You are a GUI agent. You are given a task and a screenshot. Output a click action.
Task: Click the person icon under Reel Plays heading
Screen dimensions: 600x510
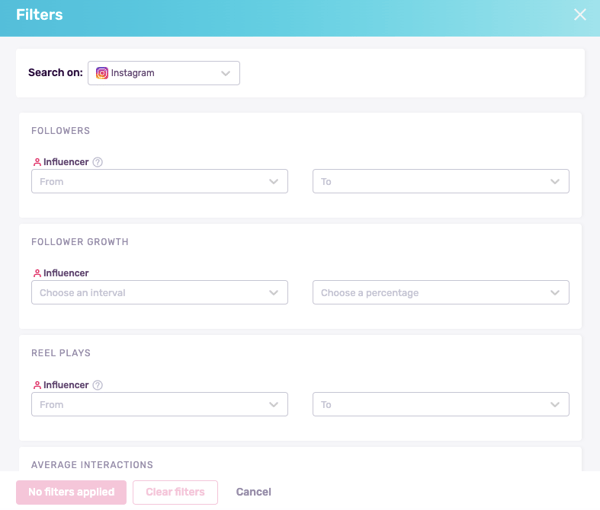[37, 385]
